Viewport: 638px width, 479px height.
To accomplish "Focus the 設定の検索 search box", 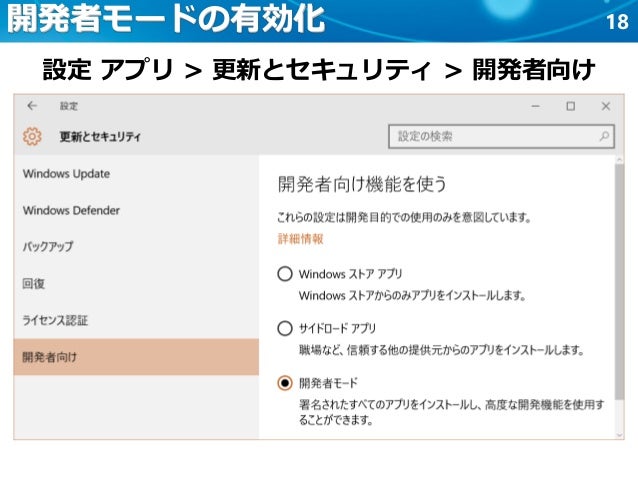I will point(501,136).
